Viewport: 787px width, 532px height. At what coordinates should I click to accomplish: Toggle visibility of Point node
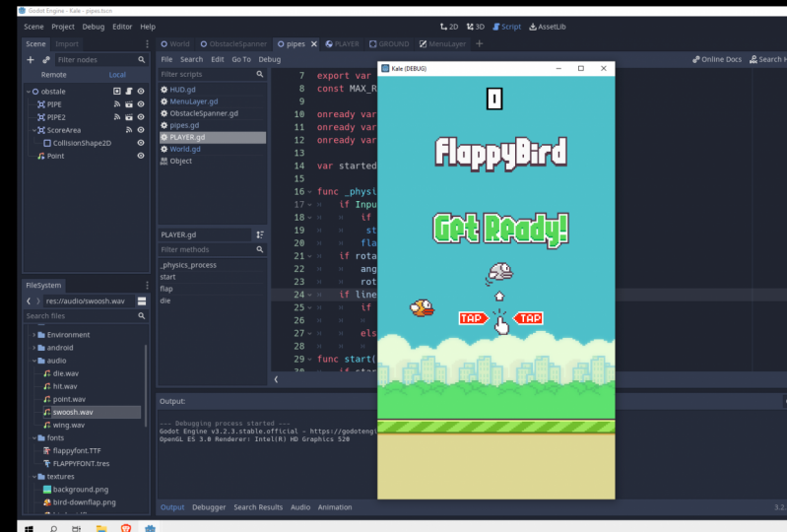[x=141, y=156]
